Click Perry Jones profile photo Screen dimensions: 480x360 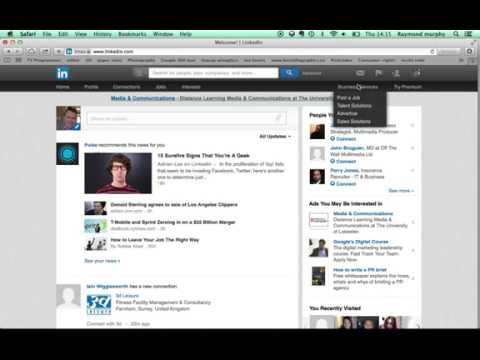click(317, 177)
